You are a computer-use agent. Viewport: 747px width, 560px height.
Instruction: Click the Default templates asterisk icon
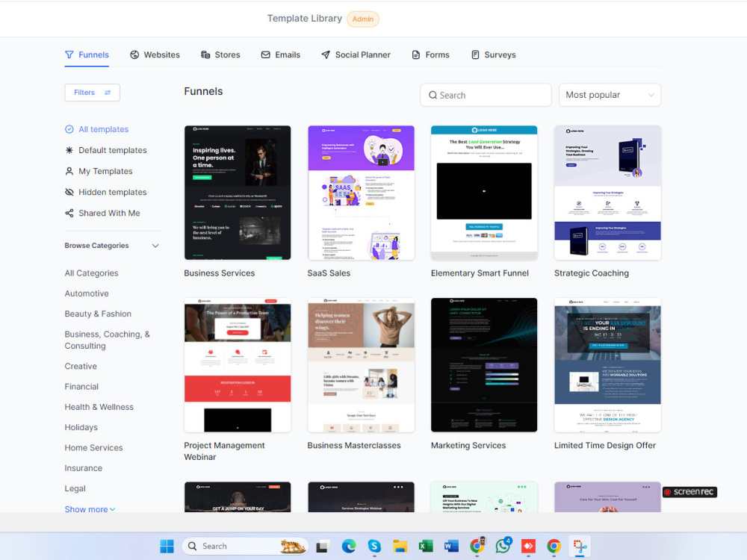click(69, 151)
